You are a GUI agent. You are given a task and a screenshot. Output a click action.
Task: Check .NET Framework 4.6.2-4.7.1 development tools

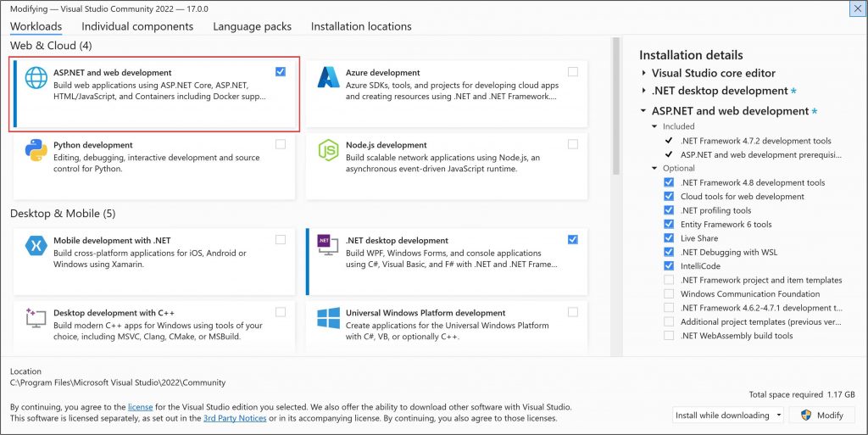click(669, 308)
